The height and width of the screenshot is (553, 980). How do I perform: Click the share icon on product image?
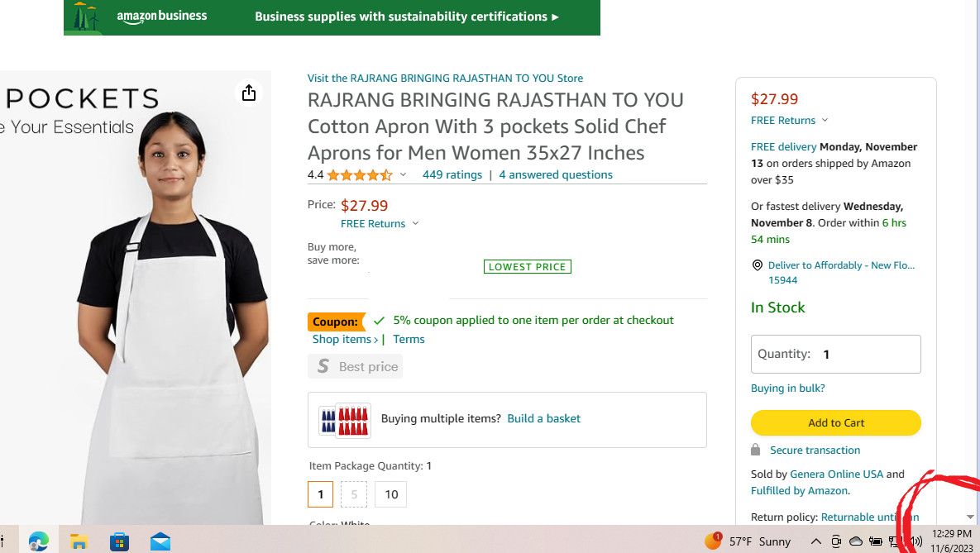[x=249, y=93]
